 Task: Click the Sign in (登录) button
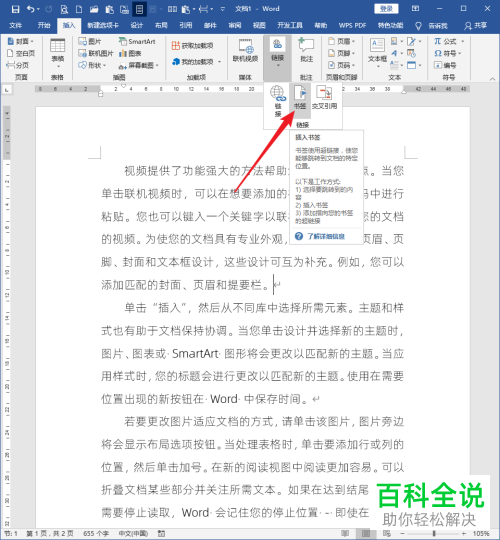[386, 9]
